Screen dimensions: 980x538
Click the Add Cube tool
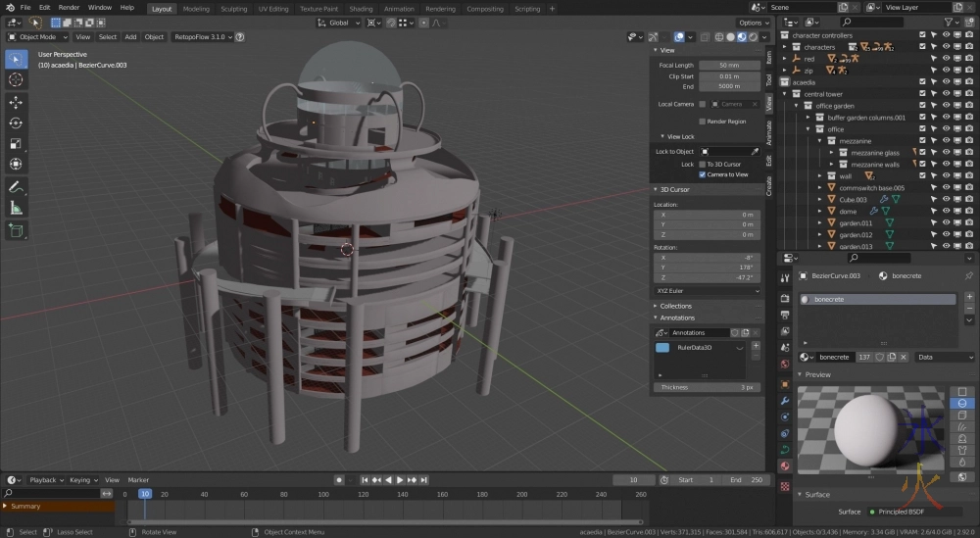click(16, 231)
